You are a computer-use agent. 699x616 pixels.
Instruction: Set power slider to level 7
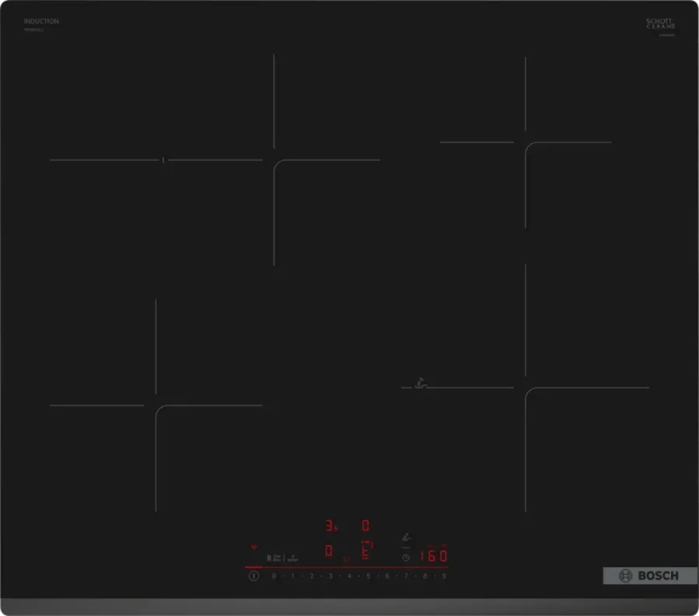pos(405,576)
